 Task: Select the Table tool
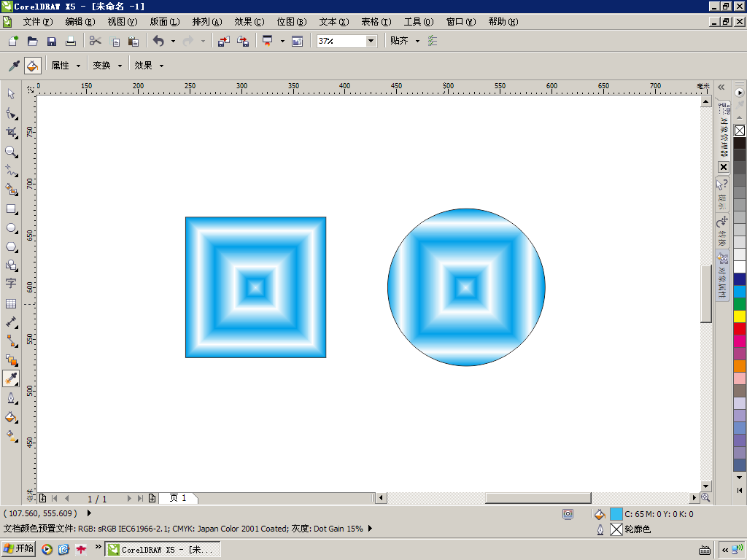click(x=11, y=303)
